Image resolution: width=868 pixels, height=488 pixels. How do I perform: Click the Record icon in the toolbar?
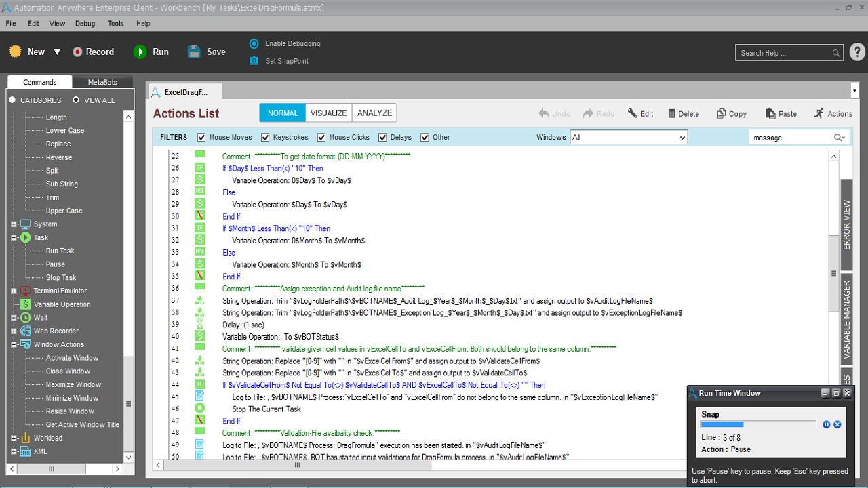(x=77, y=52)
